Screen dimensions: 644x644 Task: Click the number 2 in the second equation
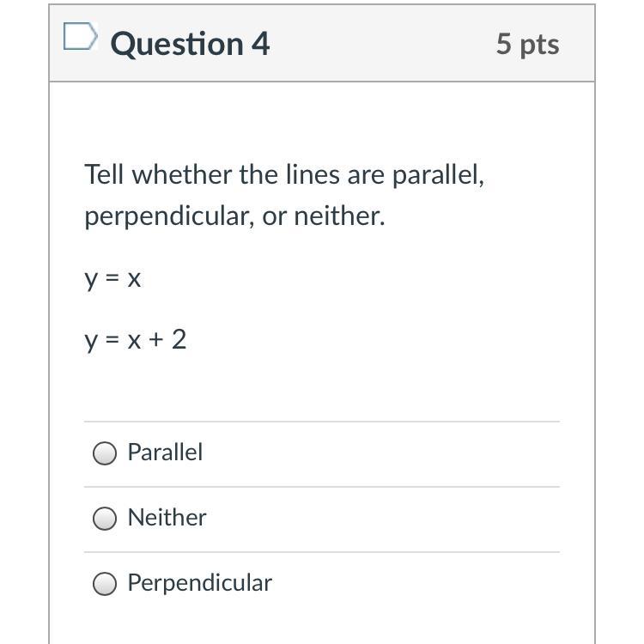(179, 340)
